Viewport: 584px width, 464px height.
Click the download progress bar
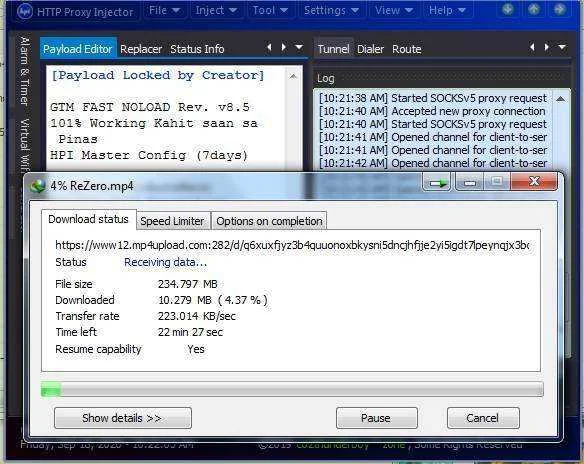tap(292, 389)
